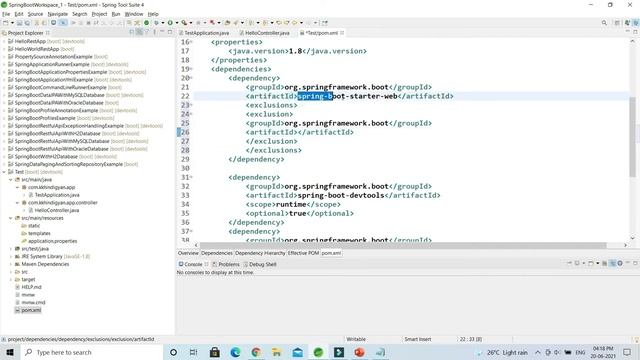Open the Mail app from the taskbar
The image size is (640, 360).
click(298, 352)
